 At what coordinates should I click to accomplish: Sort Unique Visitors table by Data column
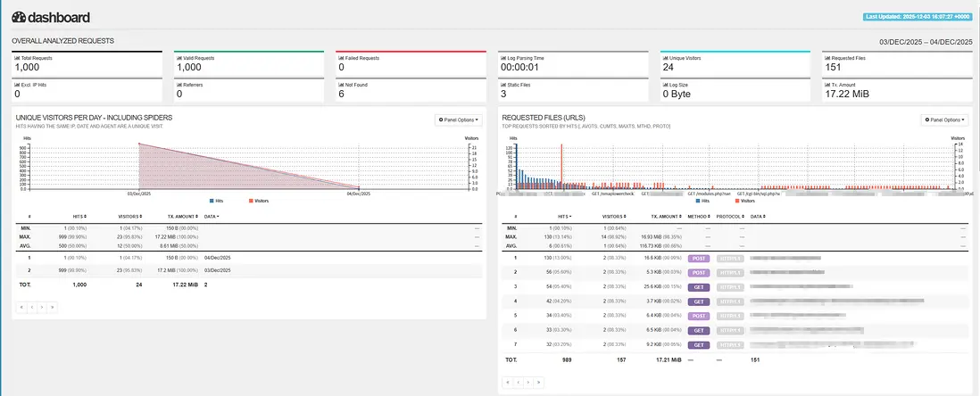point(212,216)
